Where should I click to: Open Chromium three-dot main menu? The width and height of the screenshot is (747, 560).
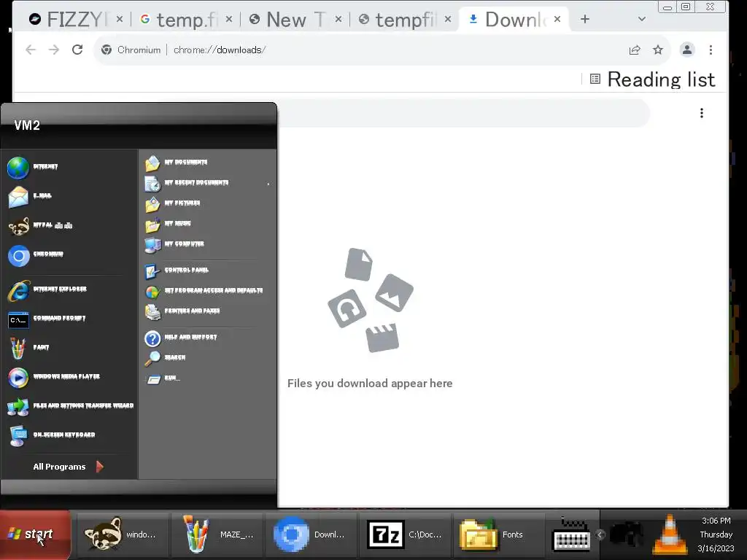(711, 50)
